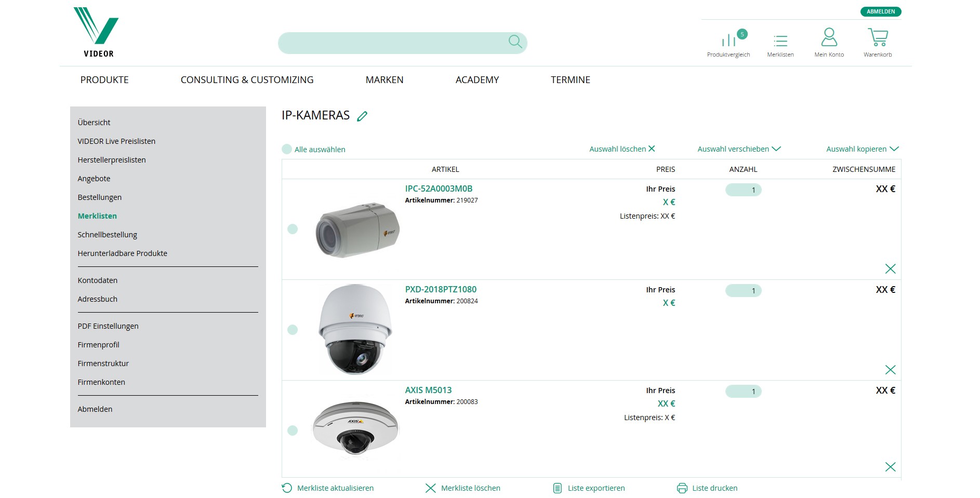Click quantity field for IPC-52A0003M0B

click(x=744, y=190)
